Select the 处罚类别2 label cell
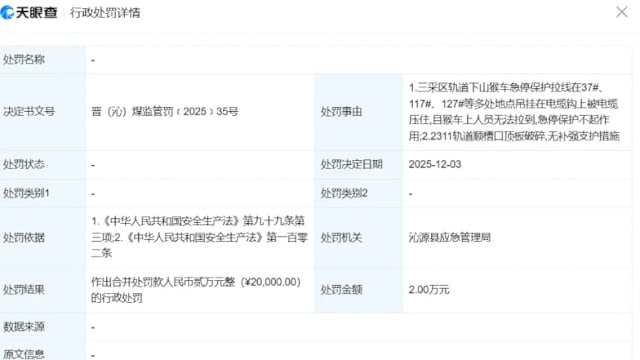Viewport: 640px width, 360px height. (359, 193)
